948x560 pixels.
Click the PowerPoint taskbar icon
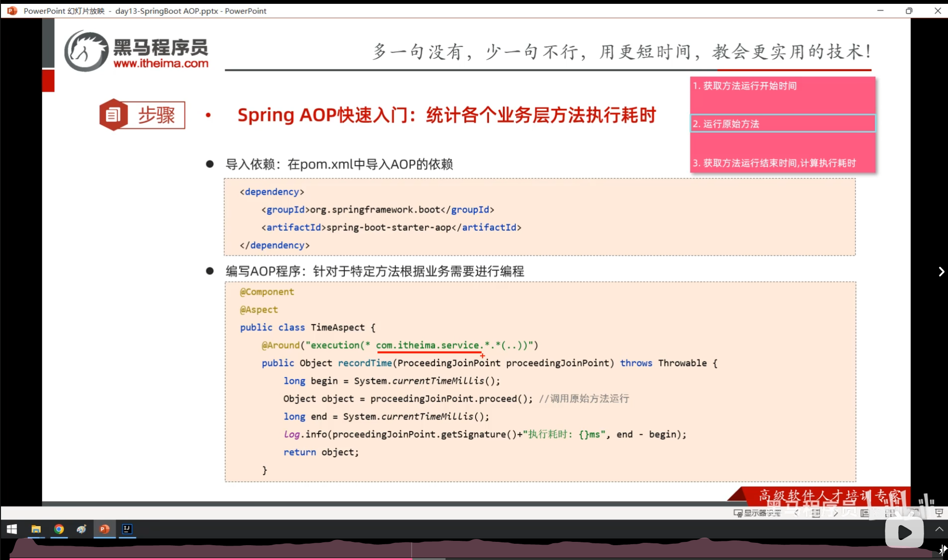(x=105, y=529)
